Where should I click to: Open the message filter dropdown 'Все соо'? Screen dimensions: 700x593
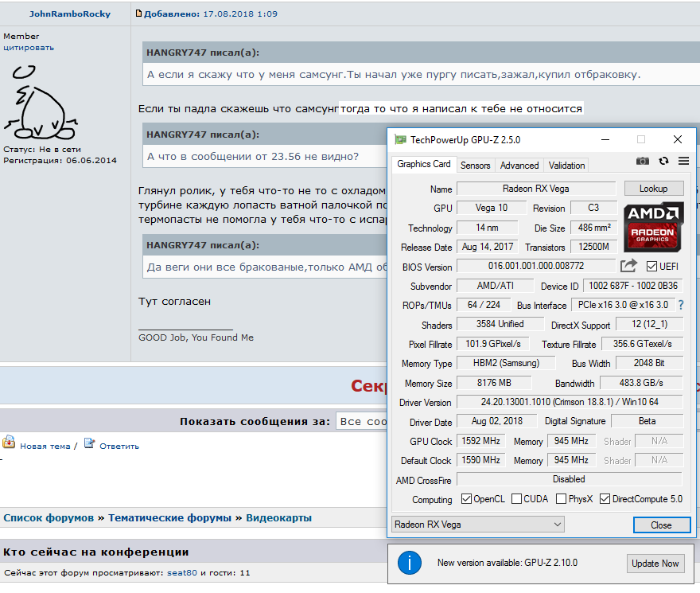click(x=361, y=421)
